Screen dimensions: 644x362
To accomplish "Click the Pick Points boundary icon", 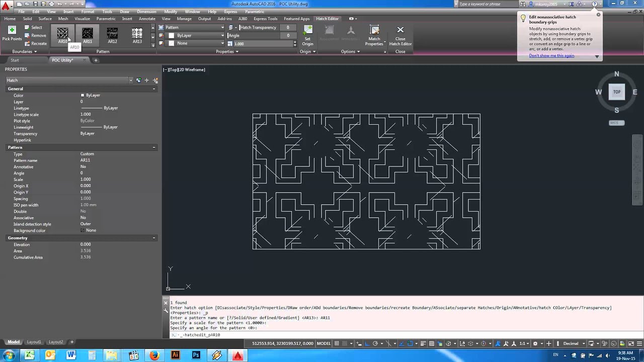I will (12, 30).
